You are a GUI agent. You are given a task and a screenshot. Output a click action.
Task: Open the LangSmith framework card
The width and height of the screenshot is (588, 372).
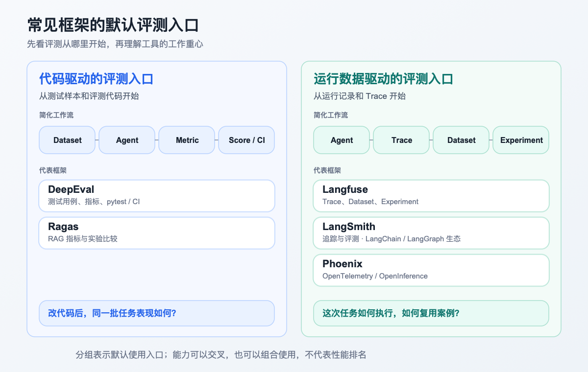point(431,233)
